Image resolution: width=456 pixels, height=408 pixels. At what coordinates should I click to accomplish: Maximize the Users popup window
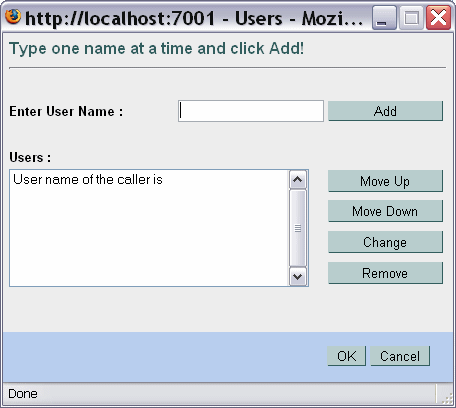[411, 18]
